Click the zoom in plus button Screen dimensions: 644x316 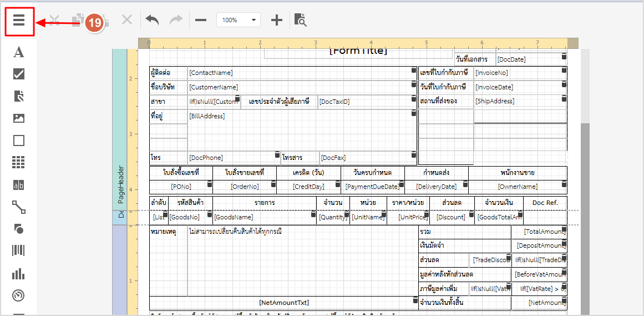coord(276,21)
